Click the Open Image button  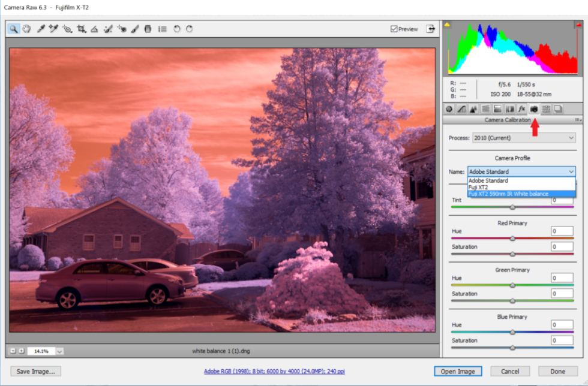point(458,372)
